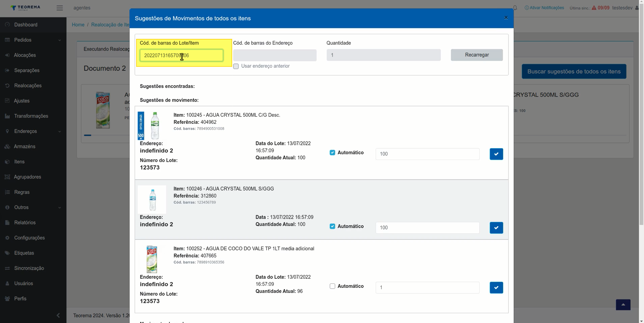Click the page vertical scrollbar
Screen dimensions: 644x323
pos(641,114)
